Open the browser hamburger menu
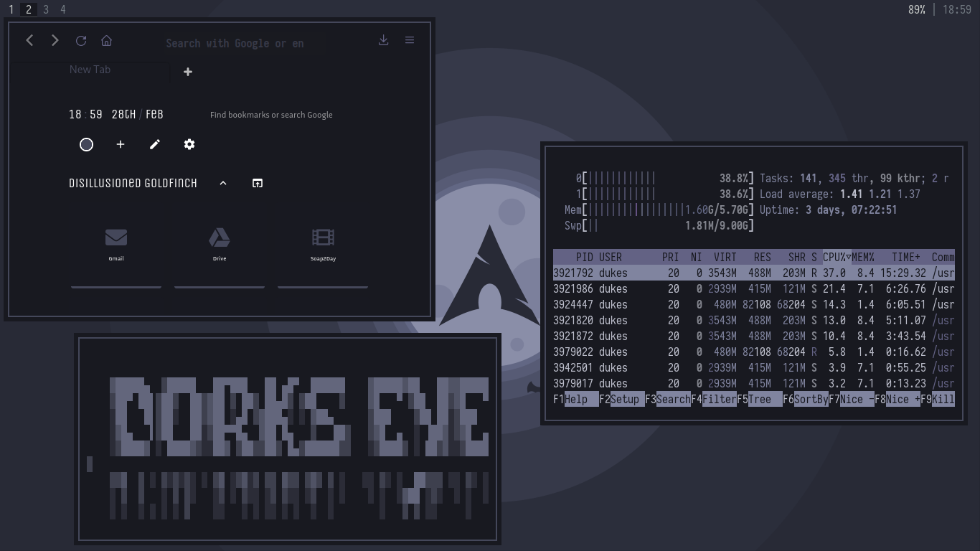980x551 pixels. coord(410,40)
